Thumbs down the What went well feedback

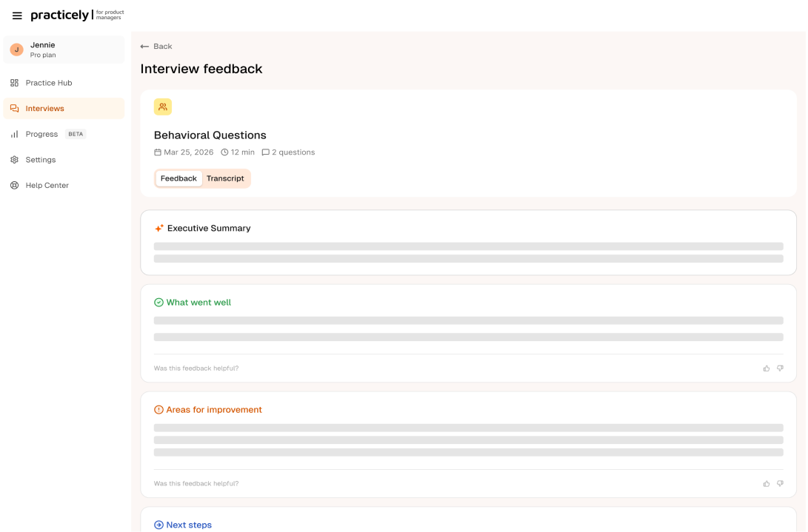(780, 368)
